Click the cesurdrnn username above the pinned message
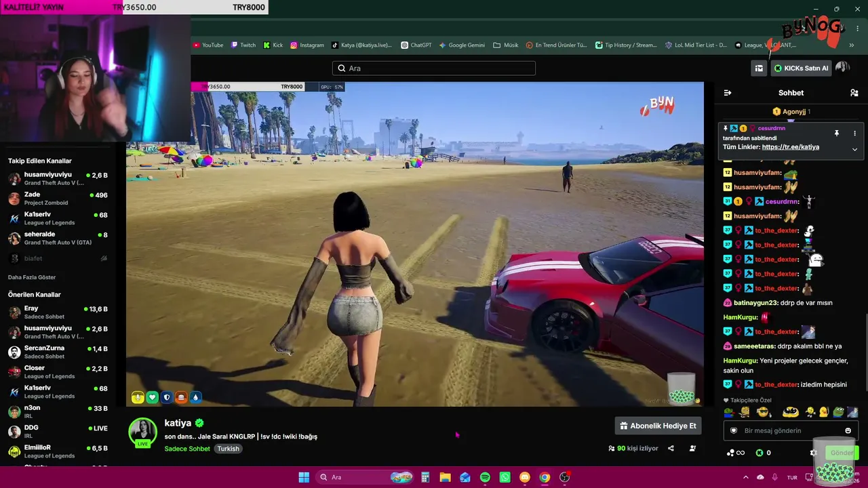The height and width of the screenshot is (488, 868). tap(772, 128)
